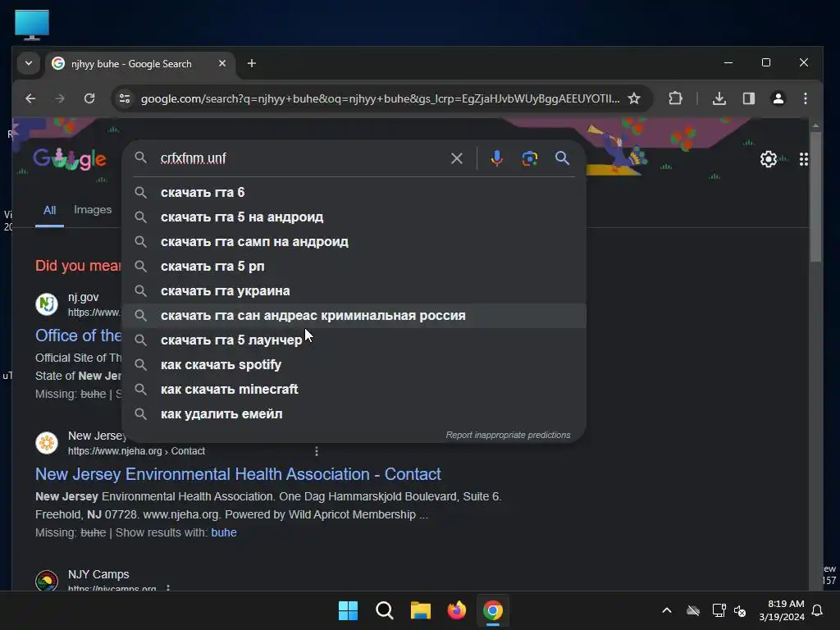Open Google apps grid
This screenshot has height=630, width=840.
click(804, 159)
